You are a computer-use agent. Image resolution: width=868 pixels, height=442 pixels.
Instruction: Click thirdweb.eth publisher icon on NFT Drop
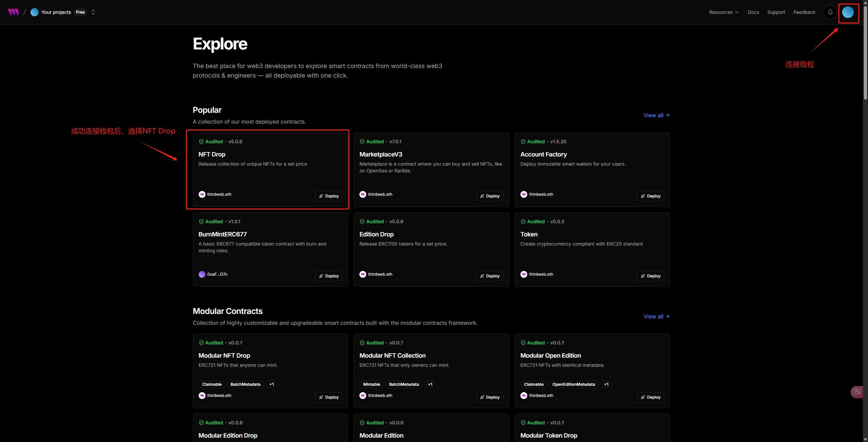click(x=202, y=194)
